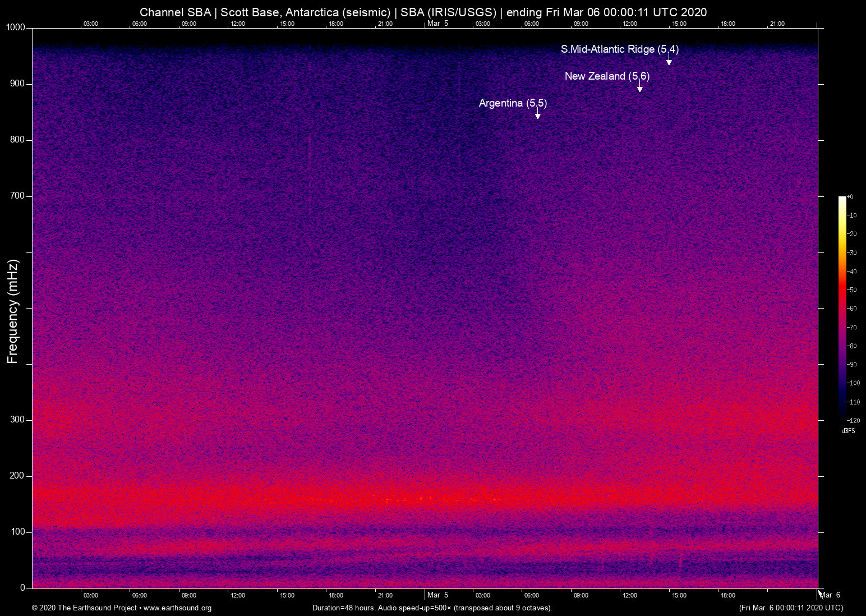This screenshot has width=866, height=616.
Task: Click the Earthsound Project copyright text
Action: (84, 608)
